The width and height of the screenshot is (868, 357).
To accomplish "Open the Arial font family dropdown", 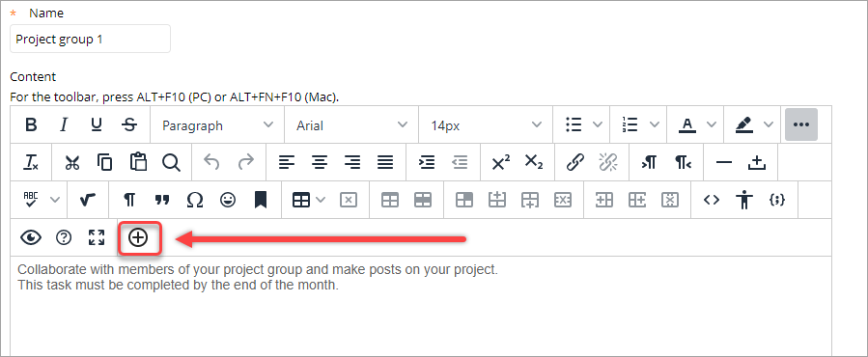I will (352, 125).
